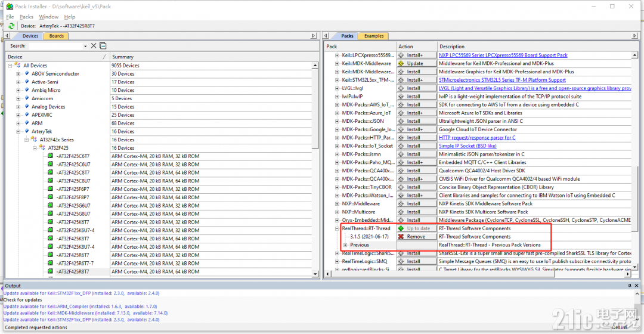
Task: Click the All Devices root icon
Action: click(17, 65)
